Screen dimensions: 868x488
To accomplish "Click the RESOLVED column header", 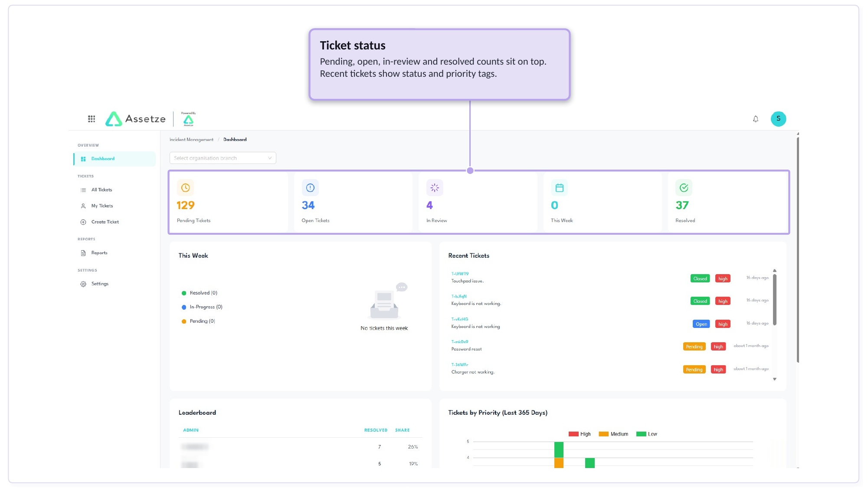I will tap(376, 430).
